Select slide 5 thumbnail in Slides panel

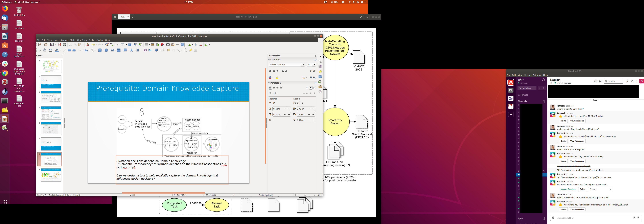click(51, 129)
